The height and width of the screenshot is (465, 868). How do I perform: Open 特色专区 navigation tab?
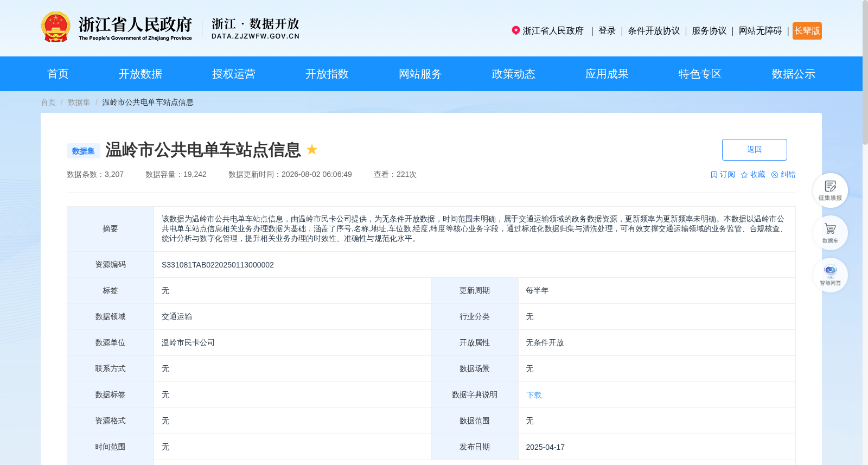(x=700, y=74)
